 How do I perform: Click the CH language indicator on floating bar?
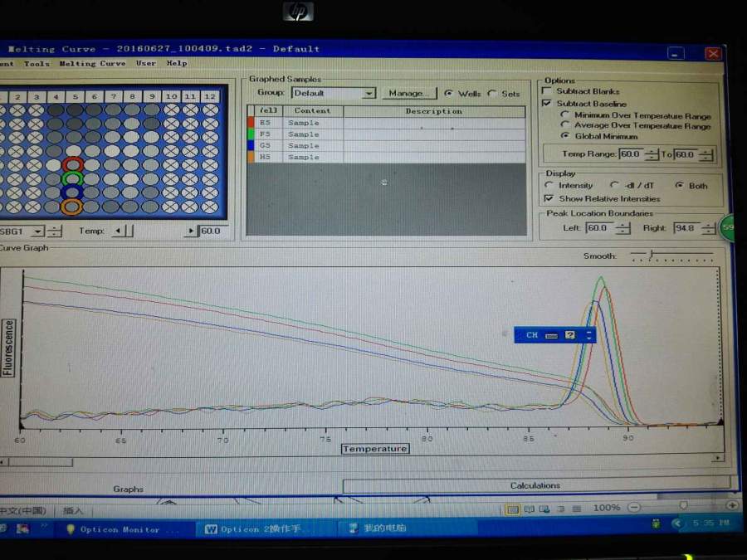(x=532, y=335)
